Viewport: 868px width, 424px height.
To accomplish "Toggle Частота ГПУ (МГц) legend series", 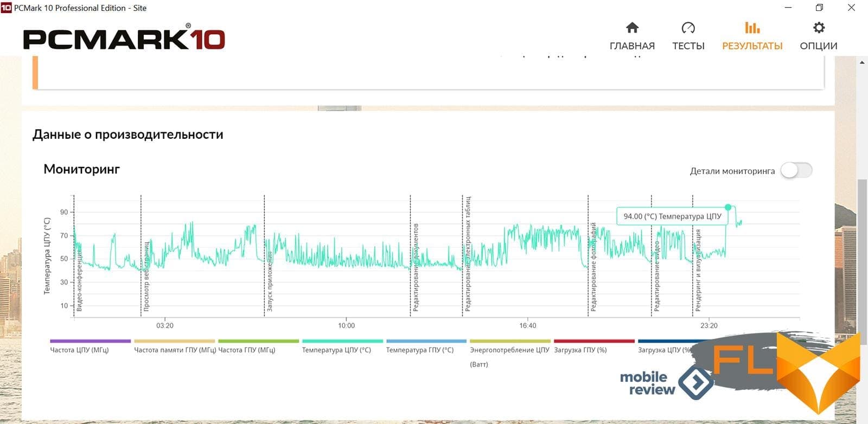I will coord(258,346).
